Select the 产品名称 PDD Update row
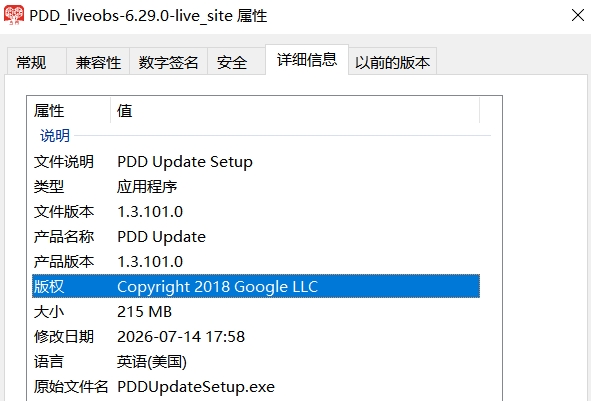Image resolution: width=591 pixels, height=401 pixels. (256, 237)
